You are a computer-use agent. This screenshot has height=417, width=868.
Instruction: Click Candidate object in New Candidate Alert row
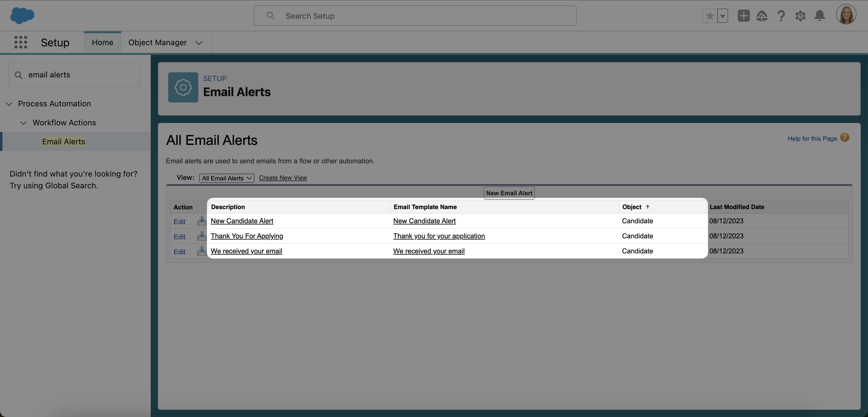coord(637,221)
